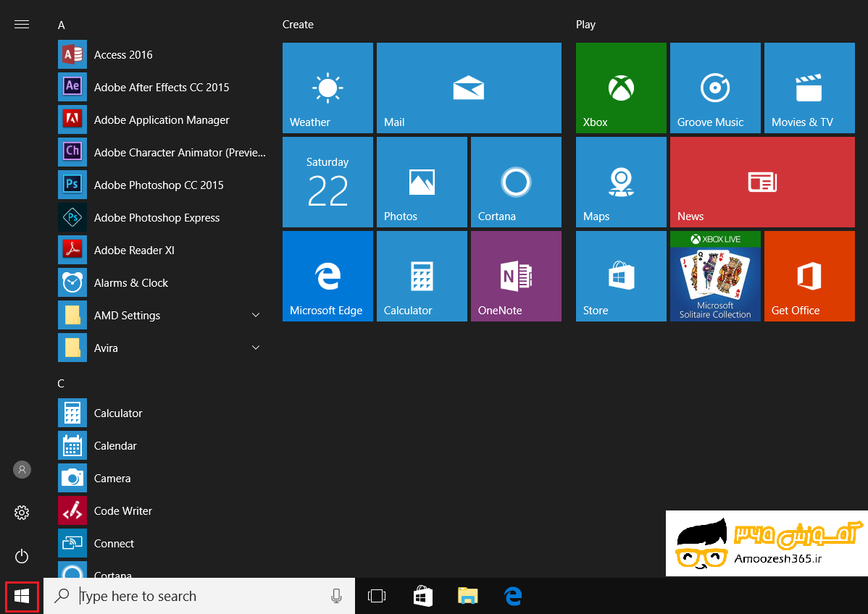Screen dimensions: 868x614
Task: Open the Power options button
Action: (x=22, y=556)
